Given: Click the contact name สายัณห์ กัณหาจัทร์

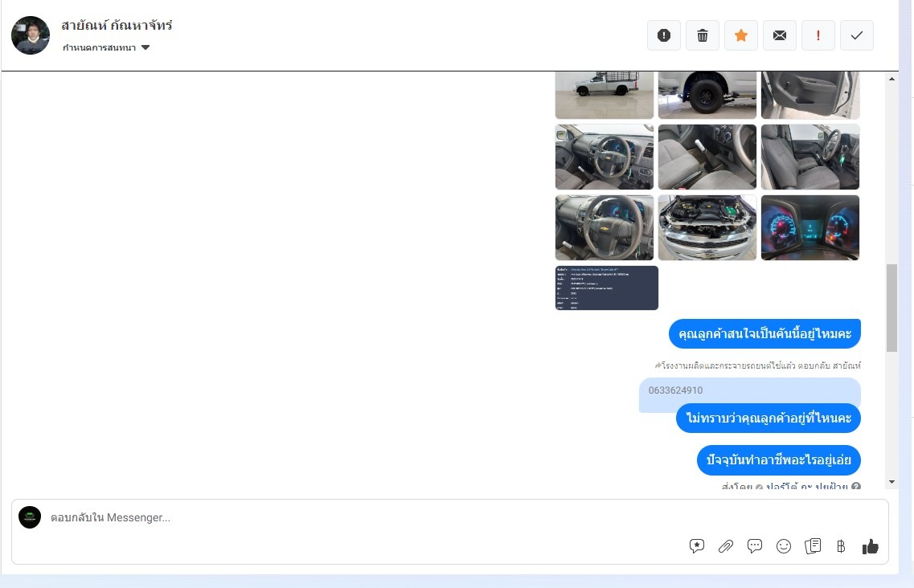Looking at the screenshot, I should [x=117, y=25].
